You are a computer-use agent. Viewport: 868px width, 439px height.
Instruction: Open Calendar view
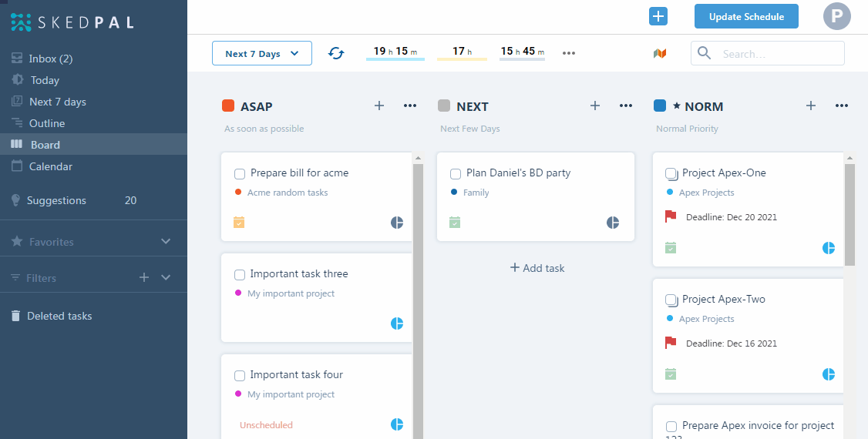(93, 166)
